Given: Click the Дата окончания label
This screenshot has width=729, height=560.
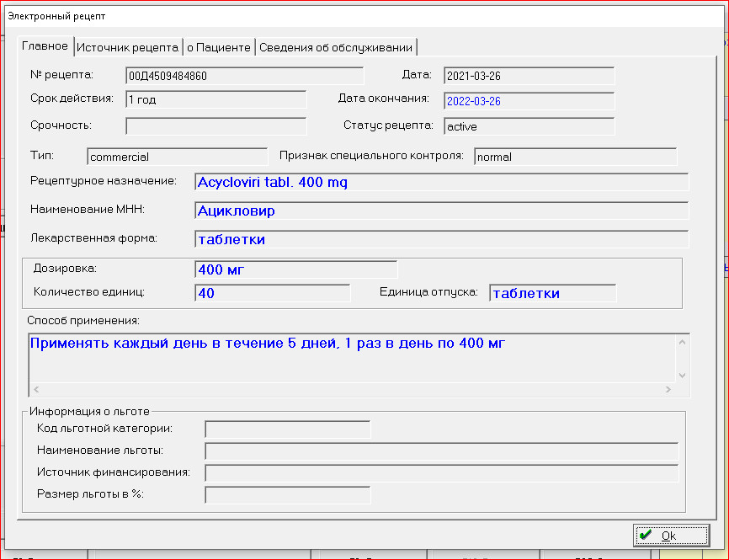Looking at the screenshot, I should 384,99.
